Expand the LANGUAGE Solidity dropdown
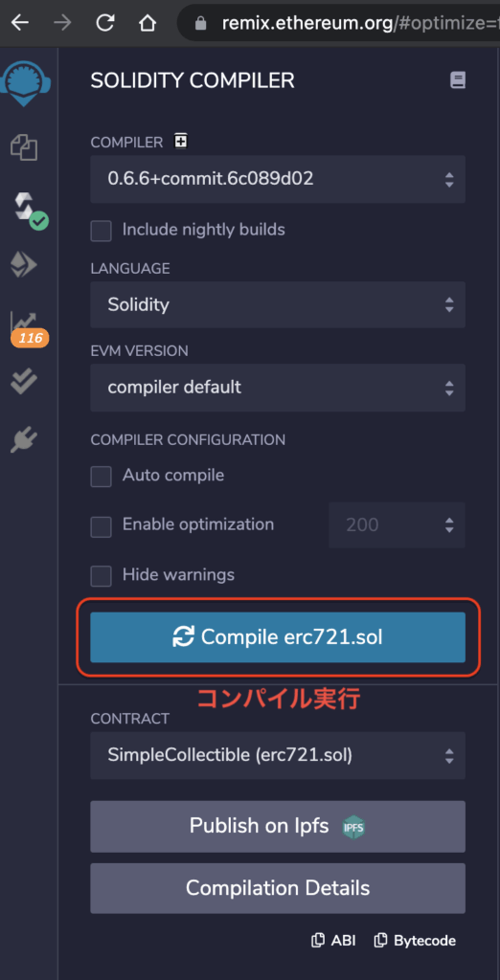The width and height of the screenshot is (500, 980). pos(278,305)
